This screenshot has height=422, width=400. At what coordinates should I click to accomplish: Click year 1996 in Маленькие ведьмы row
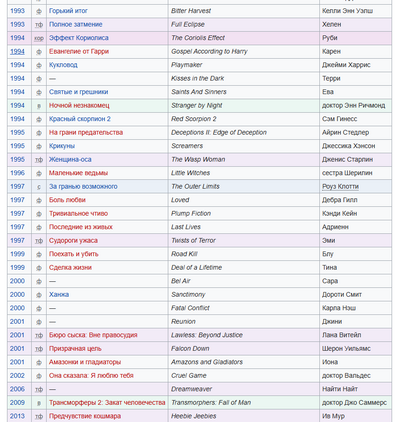coord(17,173)
